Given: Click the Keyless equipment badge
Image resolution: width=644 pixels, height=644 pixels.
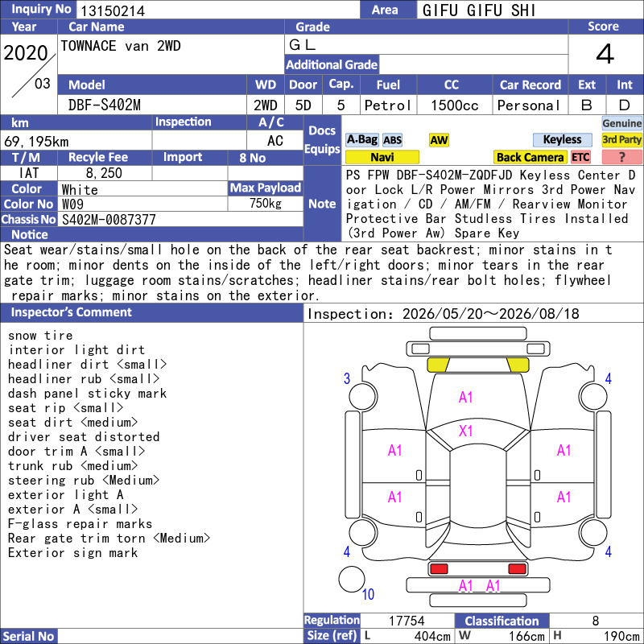Looking at the screenshot, I should click(562, 140).
